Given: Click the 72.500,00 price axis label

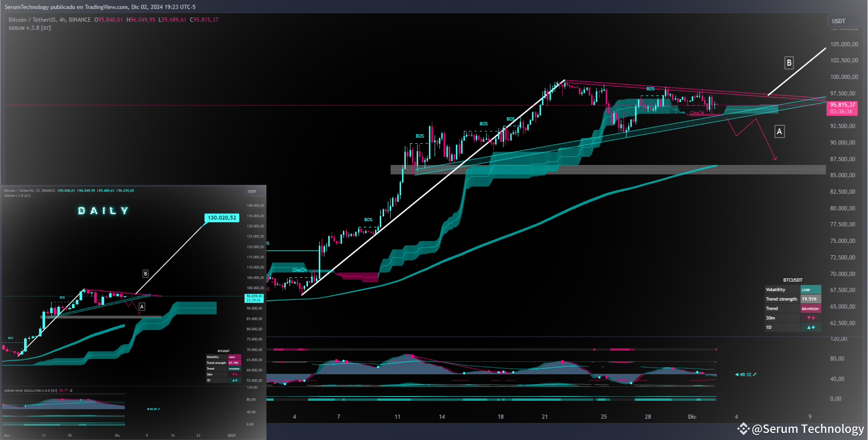Looking at the screenshot, I should click(x=843, y=258).
